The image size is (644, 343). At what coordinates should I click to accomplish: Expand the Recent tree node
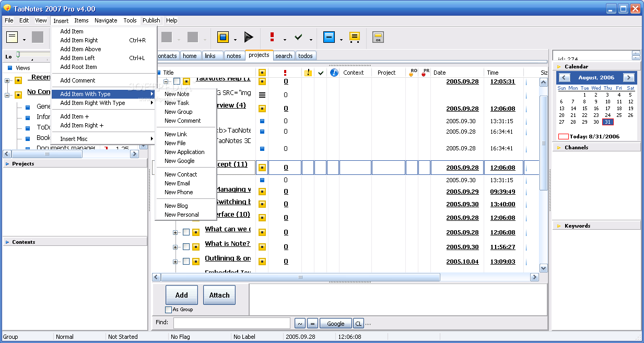click(7, 80)
